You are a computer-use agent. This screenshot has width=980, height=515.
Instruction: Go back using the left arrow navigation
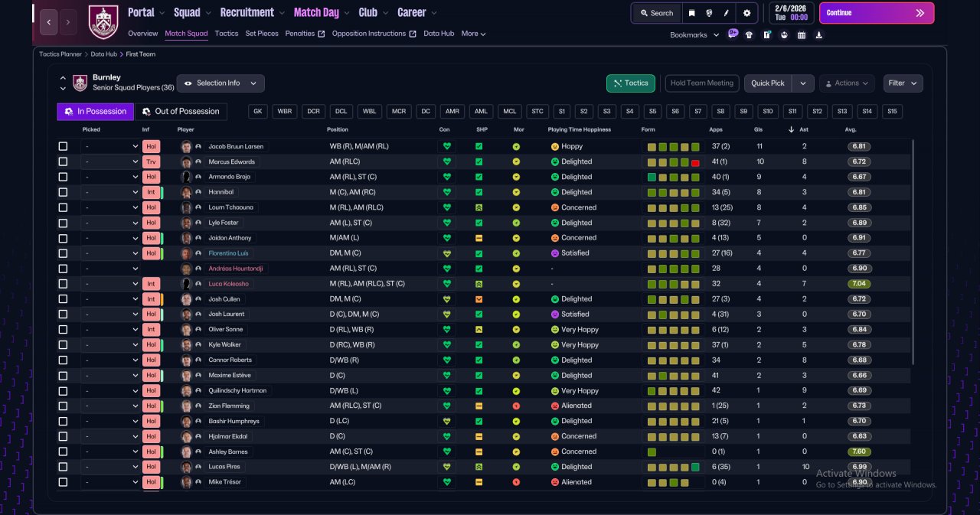tap(48, 22)
